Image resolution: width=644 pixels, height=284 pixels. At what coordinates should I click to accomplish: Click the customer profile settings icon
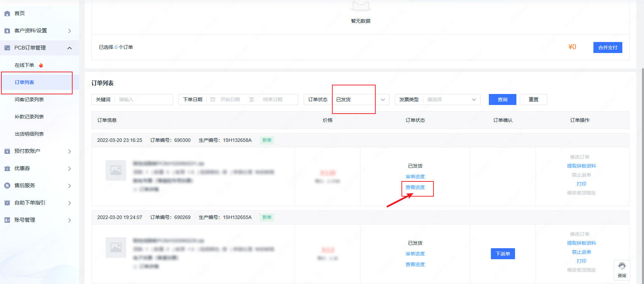7,31
